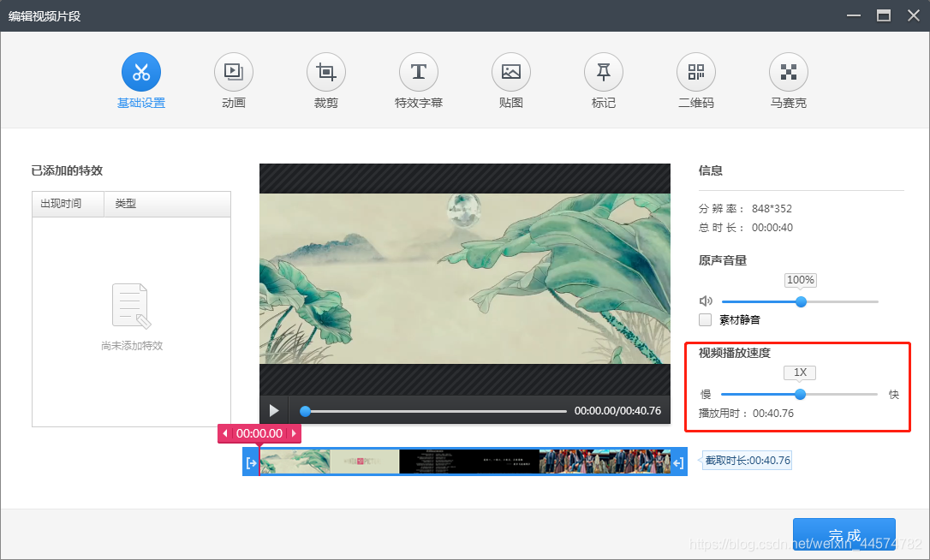Click the 截取时长:00:40.76 label

click(x=748, y=461)
